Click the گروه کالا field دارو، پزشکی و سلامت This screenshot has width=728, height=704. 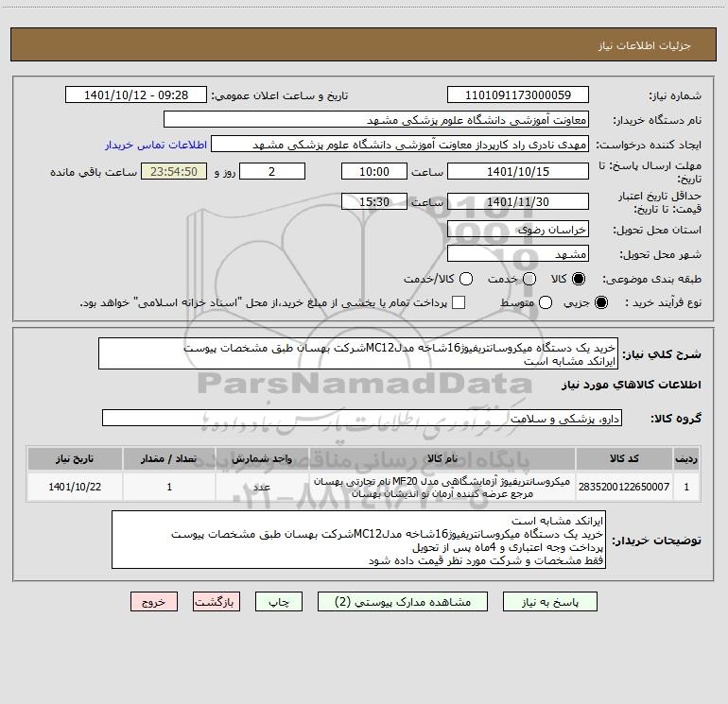coord(362,418)
